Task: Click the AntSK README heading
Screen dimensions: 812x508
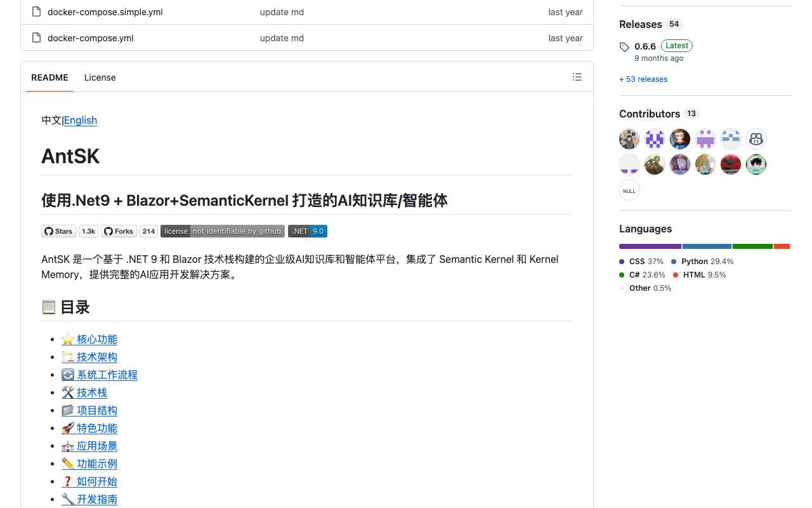Action: [70, 156]
